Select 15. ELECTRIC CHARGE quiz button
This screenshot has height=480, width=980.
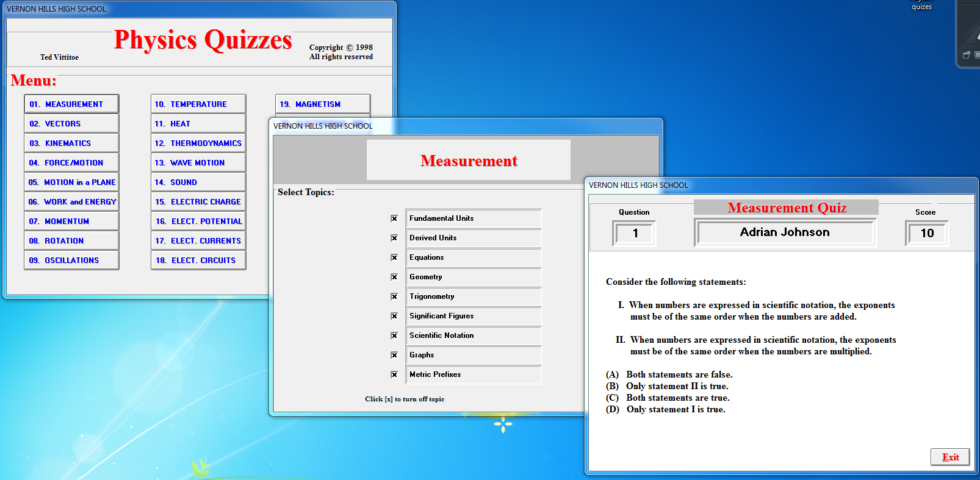tap(198, 202)
